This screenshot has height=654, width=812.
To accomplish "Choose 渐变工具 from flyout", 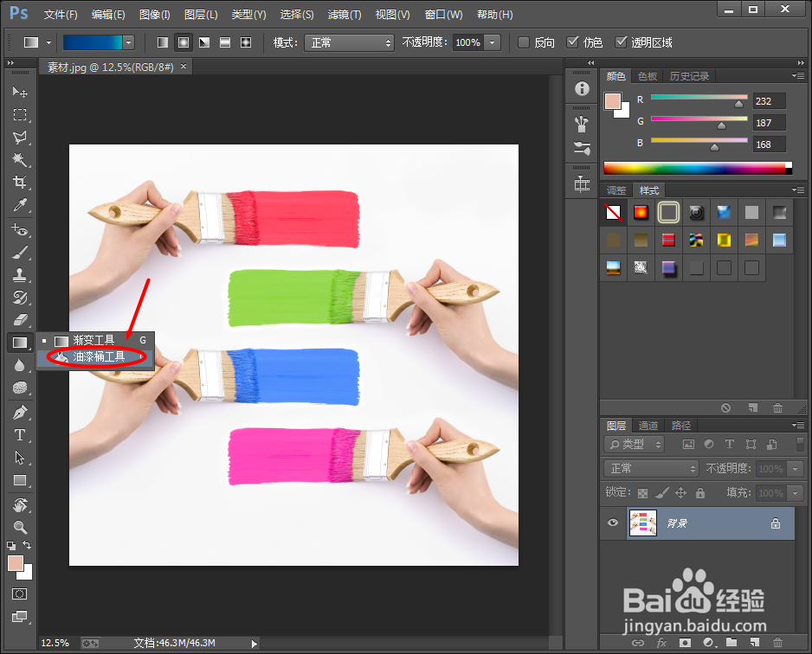I will pos(95,340).
